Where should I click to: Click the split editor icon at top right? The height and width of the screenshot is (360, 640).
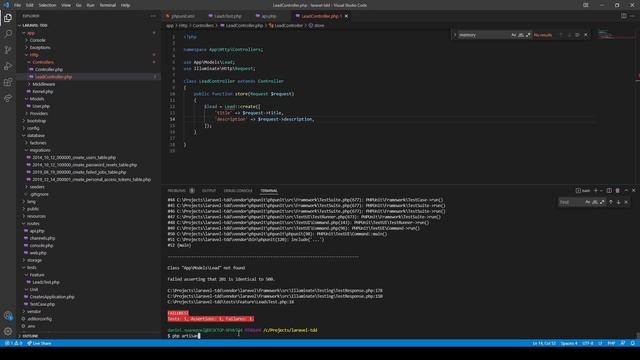pyautogui.click(x=624, y=16)
